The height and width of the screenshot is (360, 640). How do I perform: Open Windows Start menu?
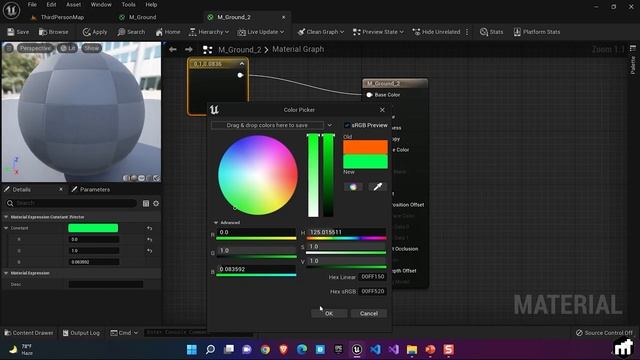(191, 350)
